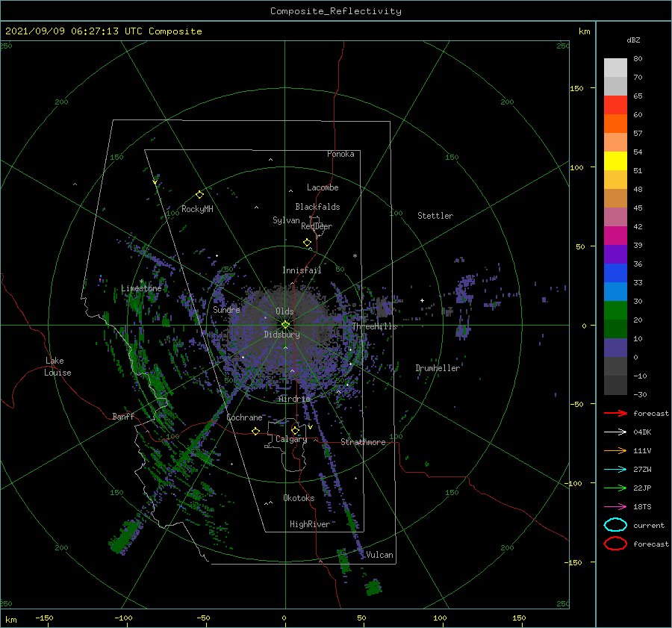The height and width of the screenshot is (628, 672).
Task: Click the bright green 20-30 dBZ swatch
Action: 615,311
